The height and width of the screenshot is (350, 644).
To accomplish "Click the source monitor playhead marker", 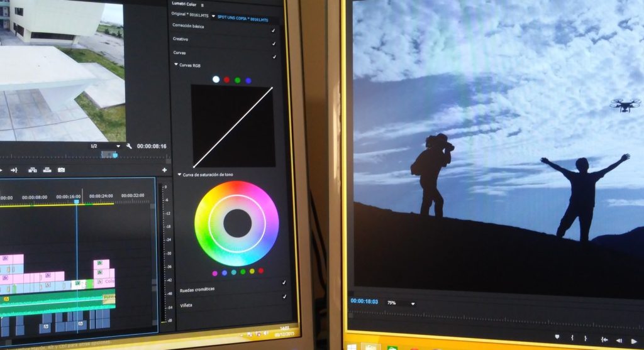I will [115, 155].
